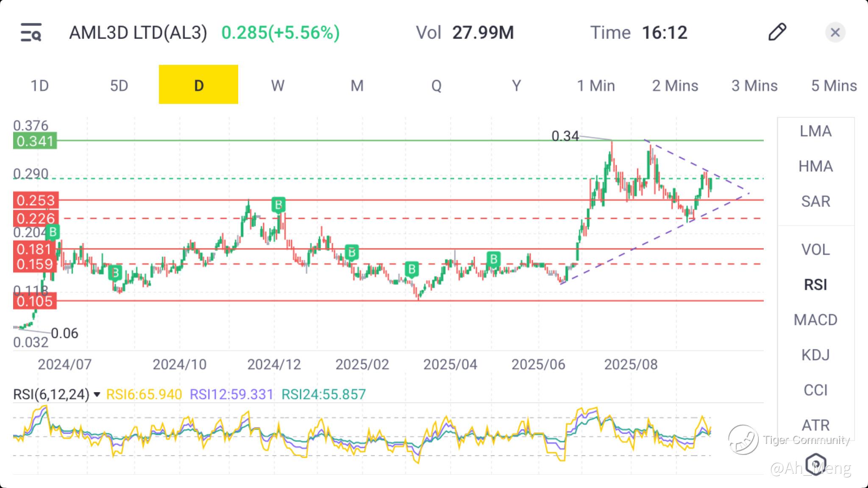The height and width of the screenshot is (488, 868).
Task: Select the VOL indicator button
Action: click(x=815, y=250)
